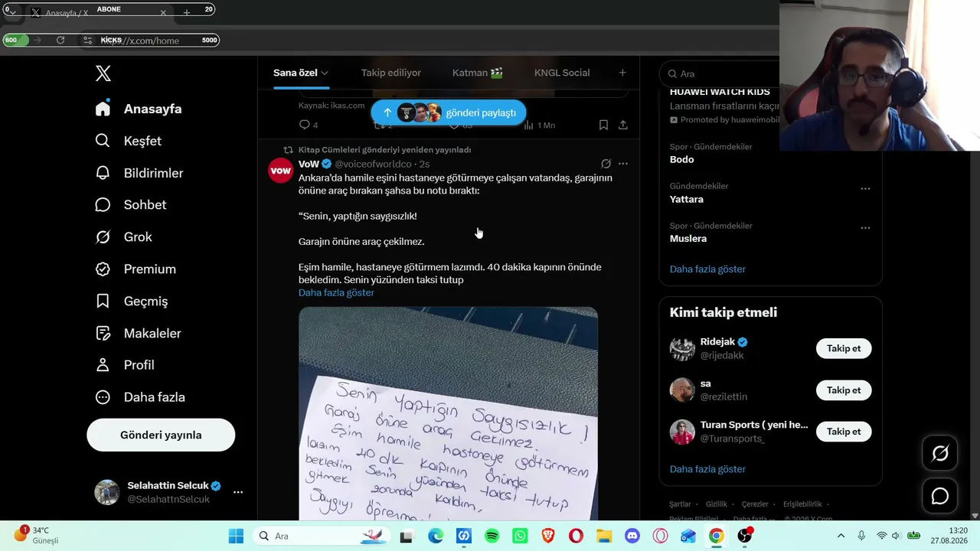Expand the post with Daha fazla göster

pos(336,292)
